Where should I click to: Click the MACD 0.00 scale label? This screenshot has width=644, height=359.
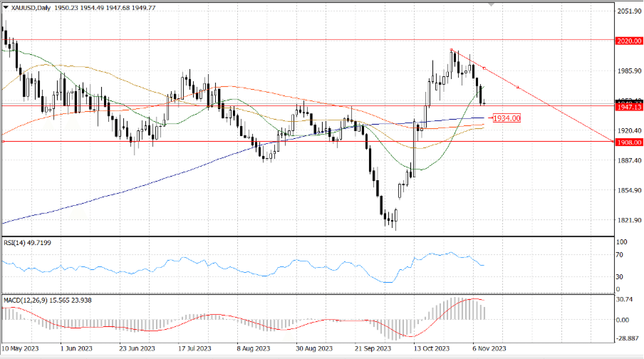pos(623,320)
